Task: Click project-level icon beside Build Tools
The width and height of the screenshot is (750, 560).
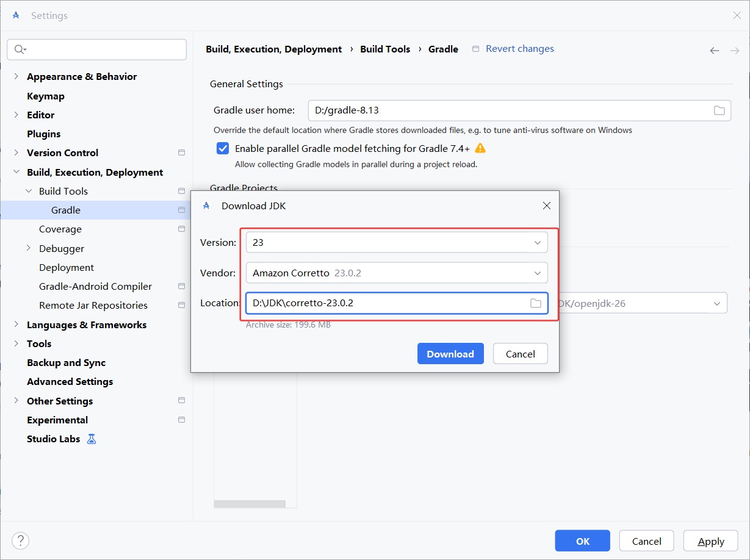Action: point(181,191)
